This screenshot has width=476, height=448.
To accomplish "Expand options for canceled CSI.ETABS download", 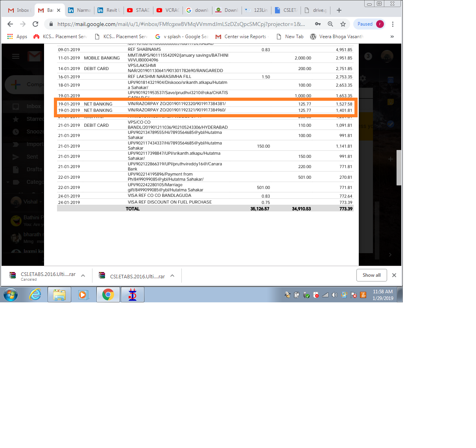I will coord(83,276).
